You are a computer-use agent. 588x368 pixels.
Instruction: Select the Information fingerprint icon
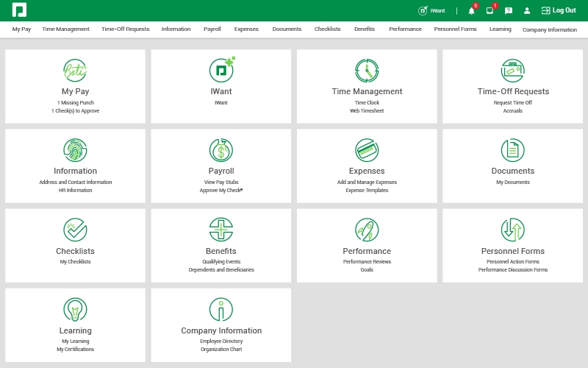coord(75,150)
